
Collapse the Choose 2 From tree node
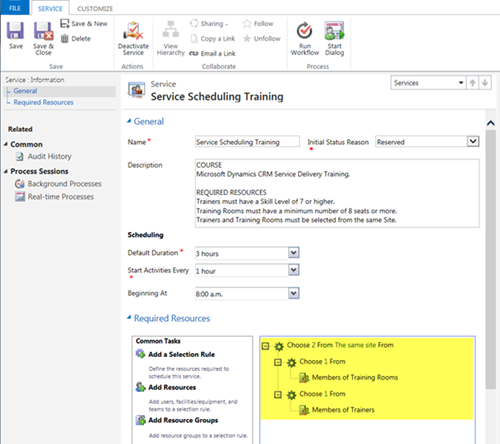coord(265,346)
